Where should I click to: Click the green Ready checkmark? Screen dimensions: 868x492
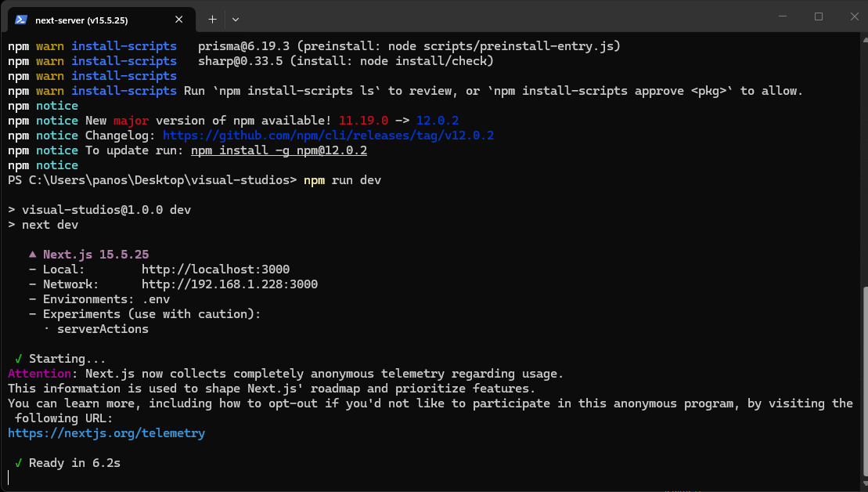[18, 463]
